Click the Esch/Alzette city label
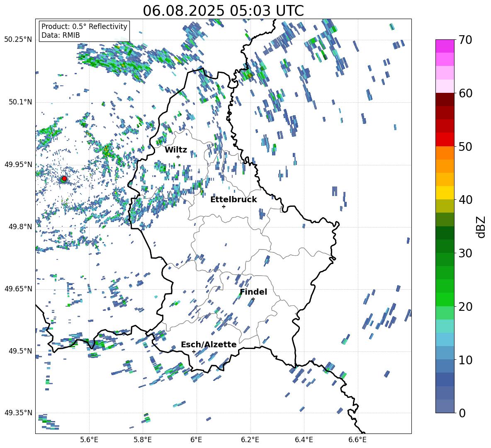491x448 pixels. point(209,344)
